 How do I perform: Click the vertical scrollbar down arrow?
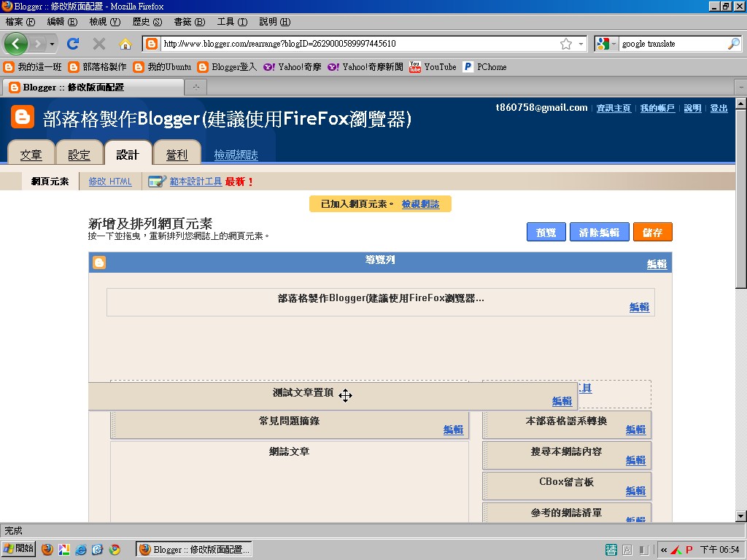coord(741,516)
